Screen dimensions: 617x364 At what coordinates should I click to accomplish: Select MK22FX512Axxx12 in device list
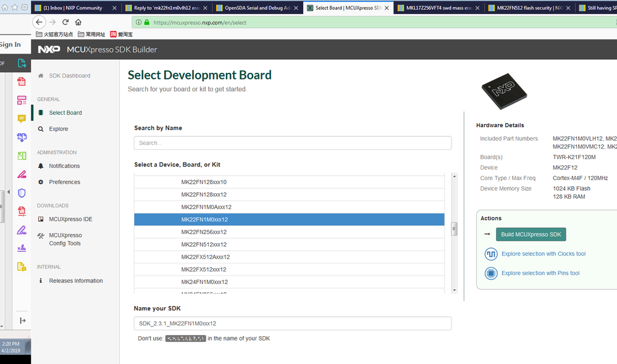pyautogui.click(x=289, y=257)
